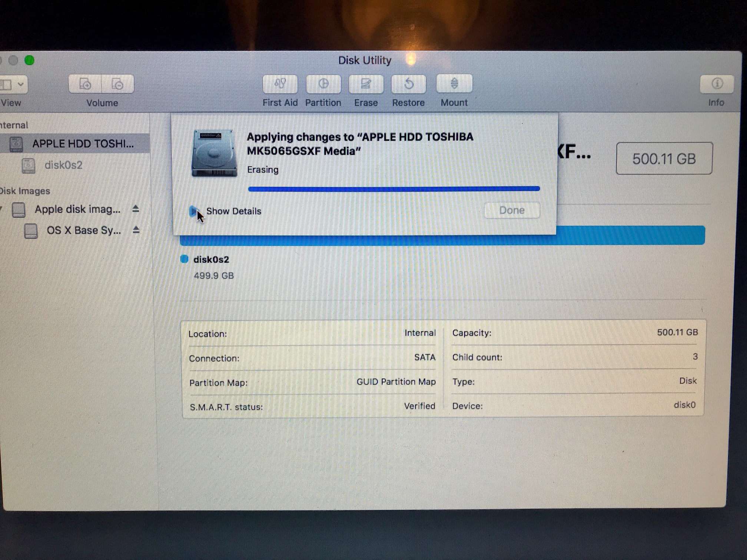Click the add volume icon
This screenshot has height=560, width=747.
[x=85, y=84]
